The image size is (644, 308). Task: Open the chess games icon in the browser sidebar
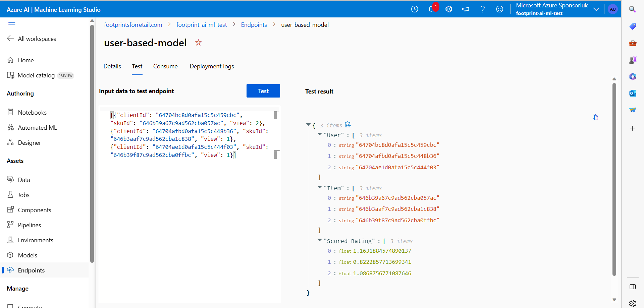click(x=633, y=60)
